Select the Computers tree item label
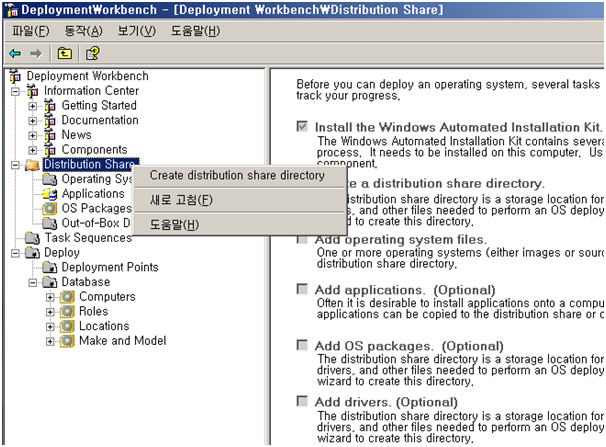 click(x=107, y=297)
